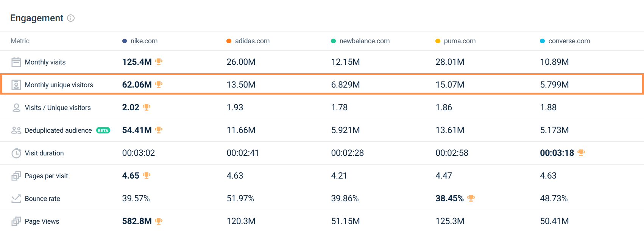Click the Monthly visits calendar icon
This screenshot has width=644, height=243.
click(16, 62)
